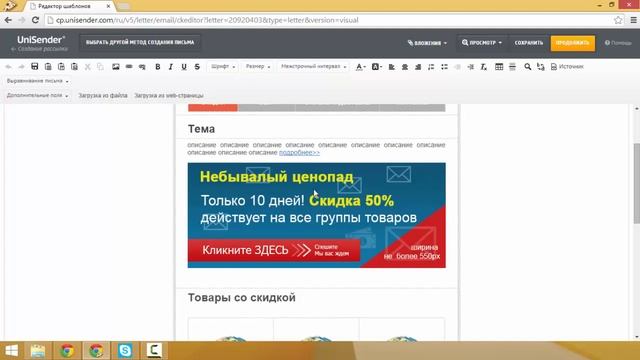Select the Редактор шаблонов browser tab
The image size is (640, 360).
tap(69, 6)
